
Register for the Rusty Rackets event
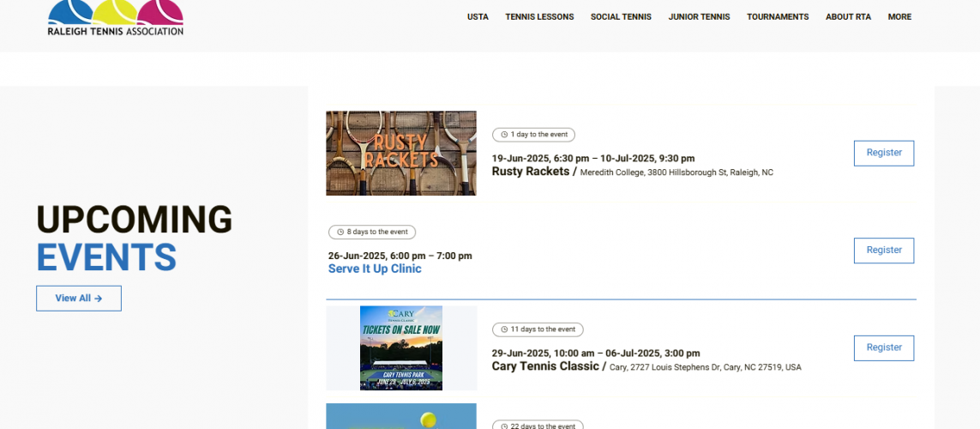884,154
